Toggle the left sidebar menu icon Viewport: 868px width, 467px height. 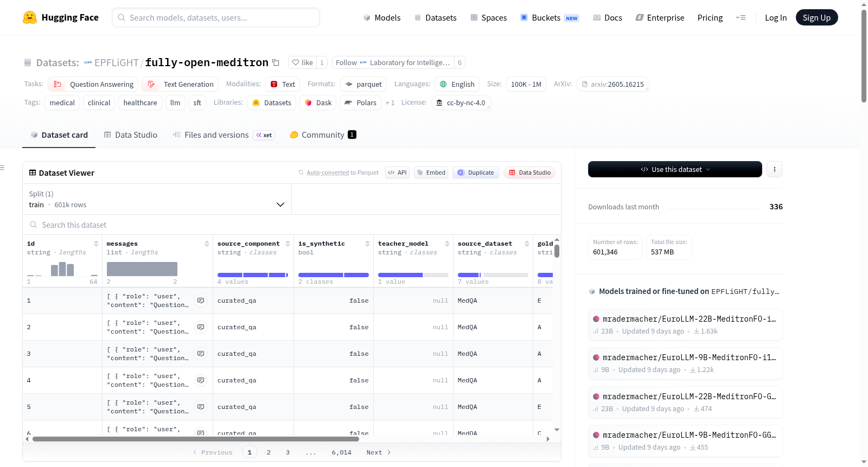click(2, 168)
